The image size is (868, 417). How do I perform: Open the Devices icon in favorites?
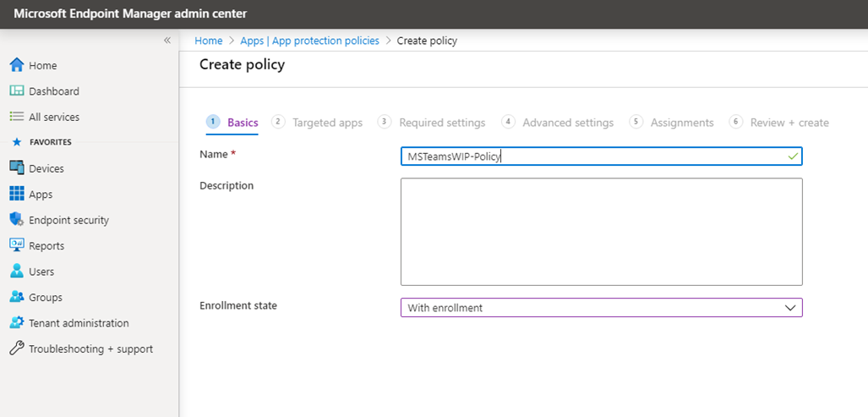pos(17,168)
